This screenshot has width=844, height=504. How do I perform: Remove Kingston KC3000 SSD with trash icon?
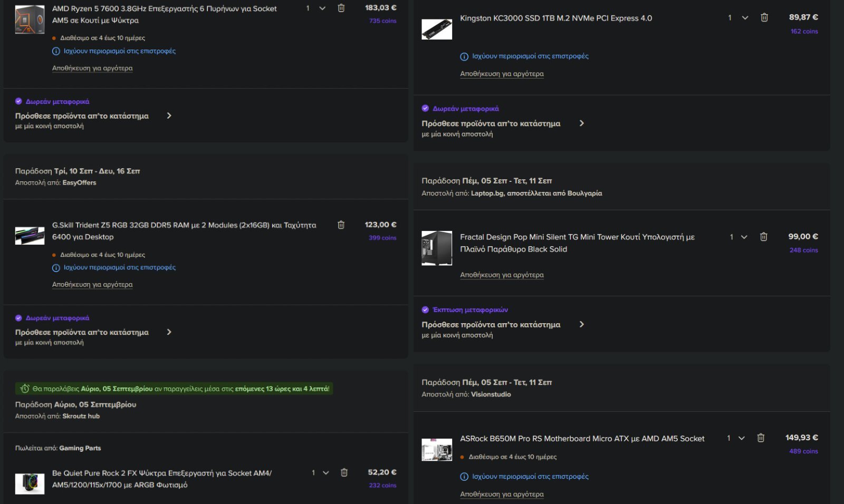click(764, 17)
